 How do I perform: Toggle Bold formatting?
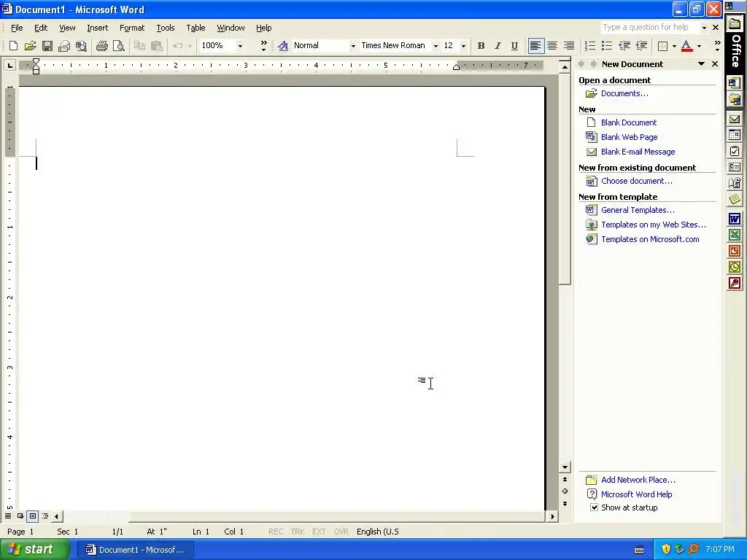[x=481, y=46]
